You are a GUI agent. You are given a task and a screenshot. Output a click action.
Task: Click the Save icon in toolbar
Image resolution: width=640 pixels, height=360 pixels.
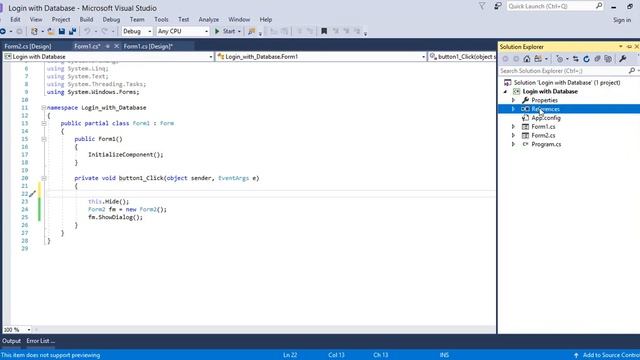click(62, 31)
